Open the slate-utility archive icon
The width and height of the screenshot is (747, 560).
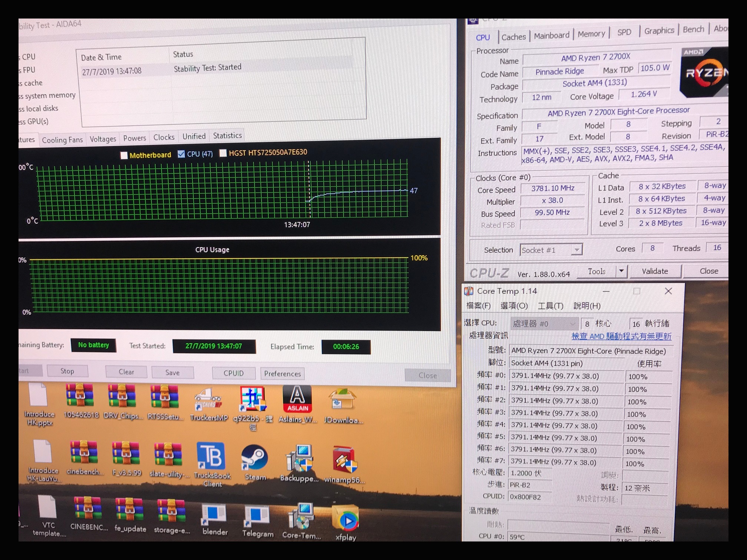click(169, 460)
